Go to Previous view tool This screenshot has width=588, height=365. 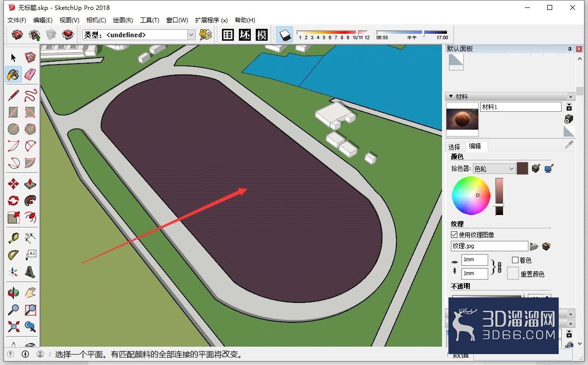[x=30, y=327]
